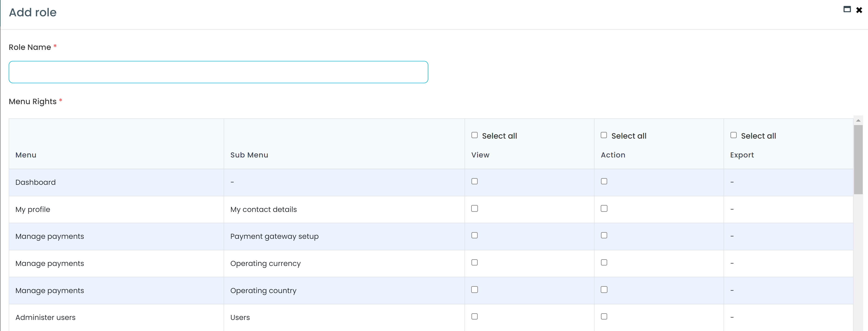Click the Add role title
The image size is (868, 331).
pyautogui.click(x=33, y=12)
